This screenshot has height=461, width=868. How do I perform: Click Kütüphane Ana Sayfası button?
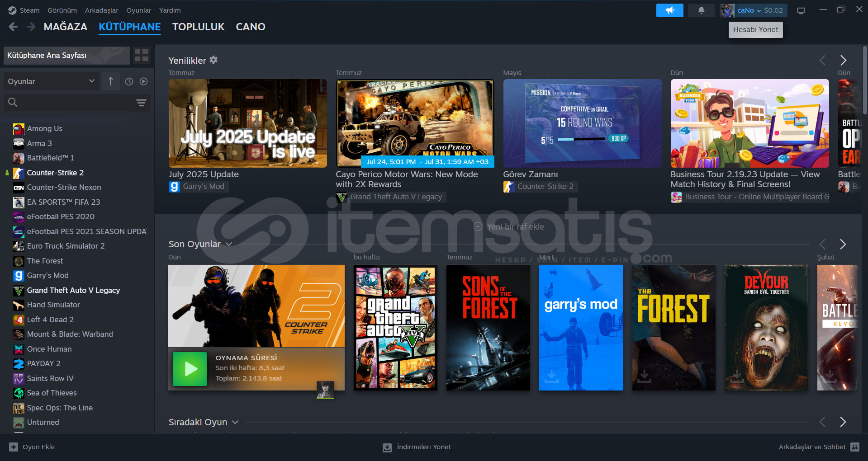point(66,55)
